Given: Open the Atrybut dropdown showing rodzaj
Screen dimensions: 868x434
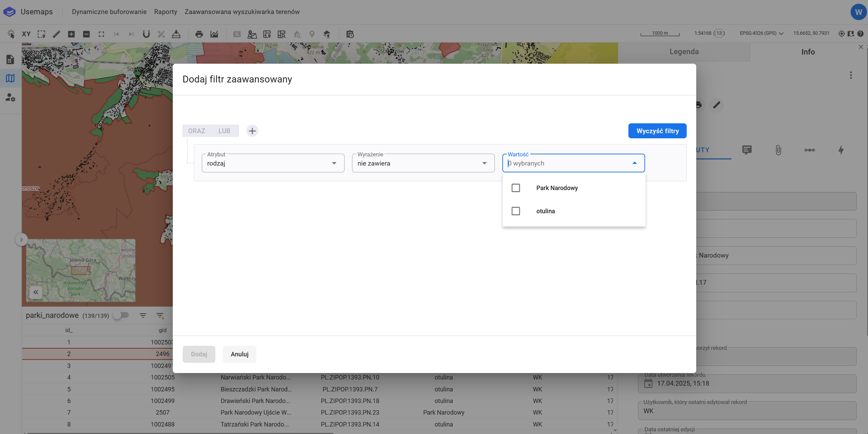Looking at the screenshot, I should (x=273, y=163).
